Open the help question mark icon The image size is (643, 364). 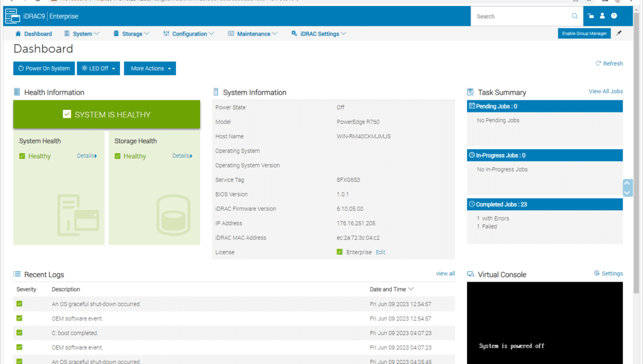click(614, 16)
